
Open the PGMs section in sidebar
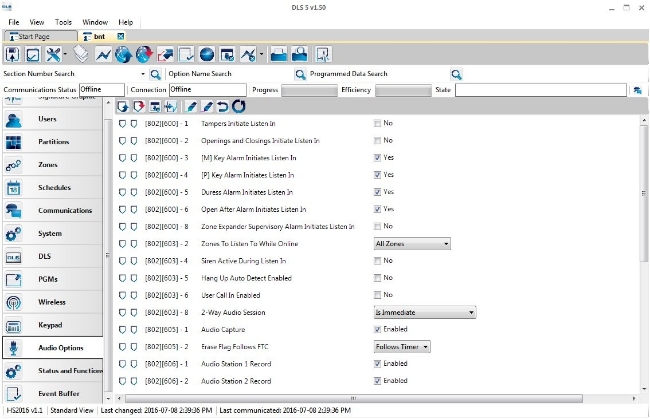53,279
